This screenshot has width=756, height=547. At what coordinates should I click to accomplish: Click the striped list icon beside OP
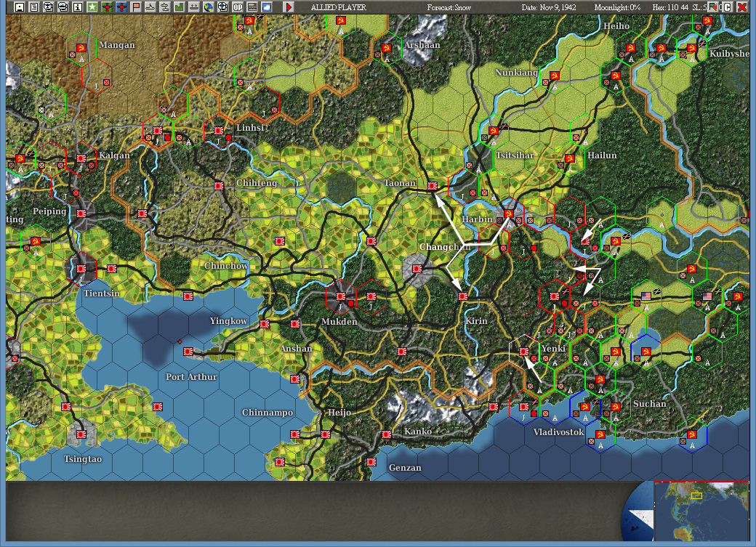[x=252, y=7]
